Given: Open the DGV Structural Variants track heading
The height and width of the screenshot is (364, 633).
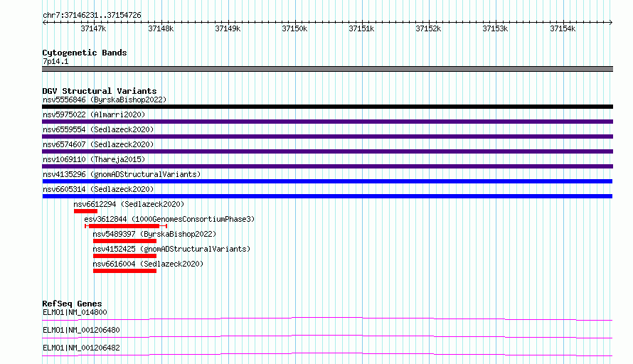Looking at the screenshot, I should tap(100, 91).
